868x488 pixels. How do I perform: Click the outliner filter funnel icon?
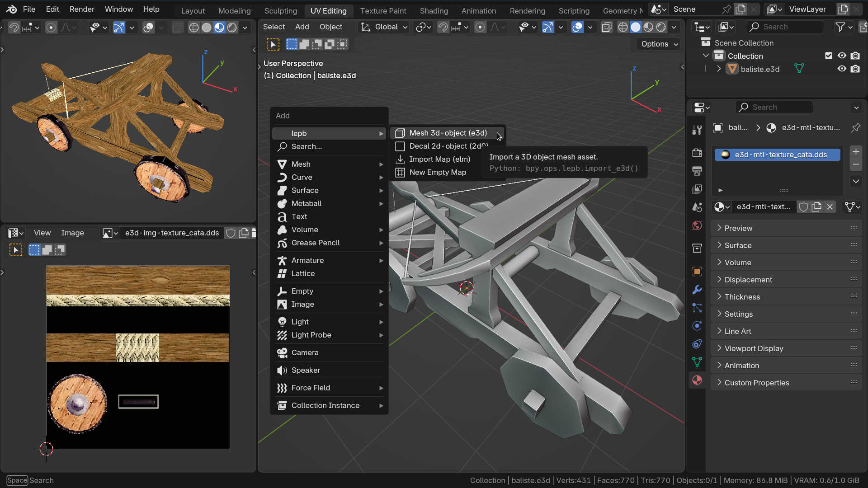pos(840,27)
